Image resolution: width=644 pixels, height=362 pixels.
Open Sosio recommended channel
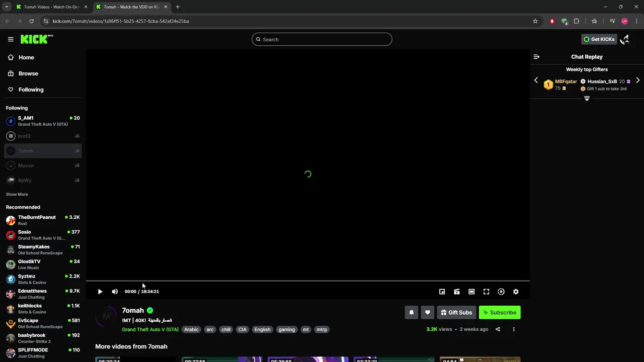tap(43, 235)
